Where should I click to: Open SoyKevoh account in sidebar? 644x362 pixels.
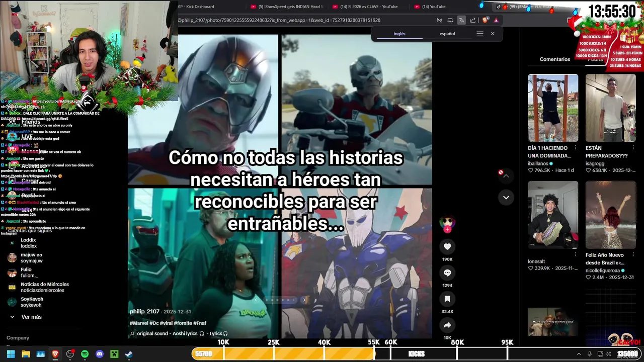(x=31, y=302)
